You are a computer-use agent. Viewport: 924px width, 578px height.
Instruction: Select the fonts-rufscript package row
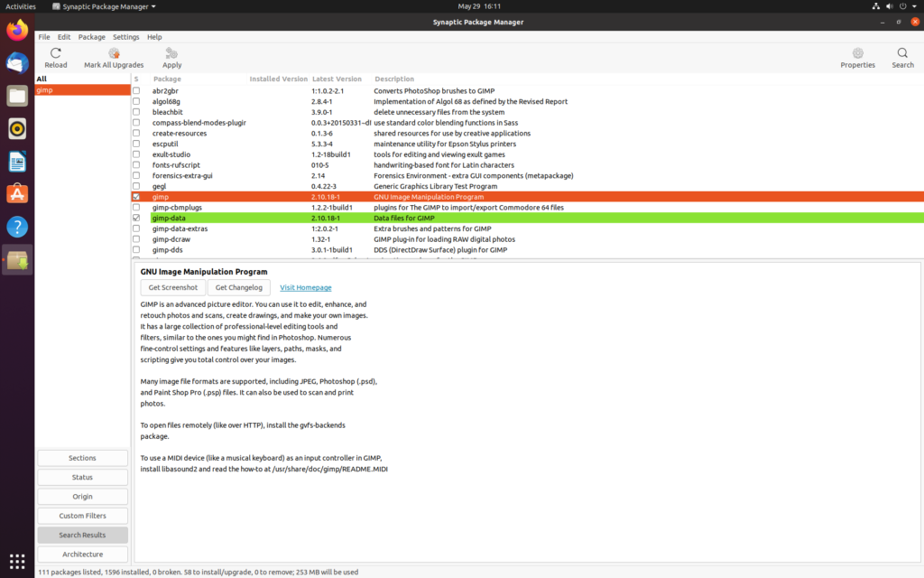(527, 165)
